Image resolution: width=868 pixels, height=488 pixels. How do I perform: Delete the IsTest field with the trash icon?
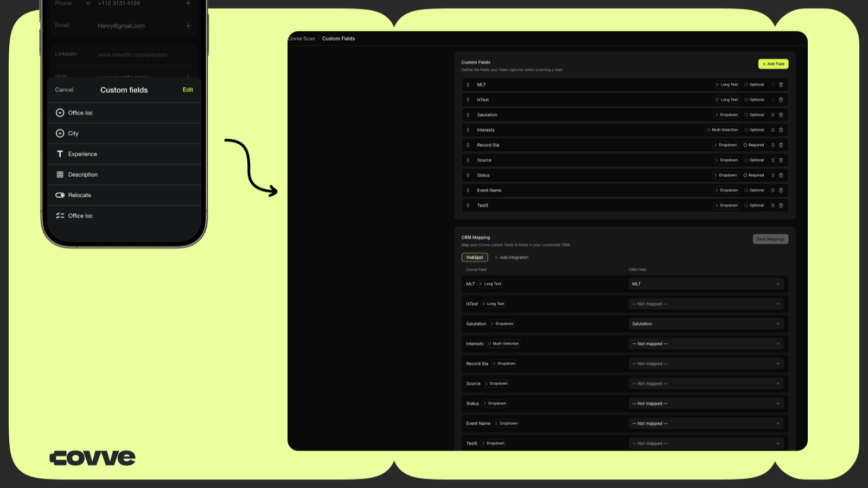click(x=781, y=100)
